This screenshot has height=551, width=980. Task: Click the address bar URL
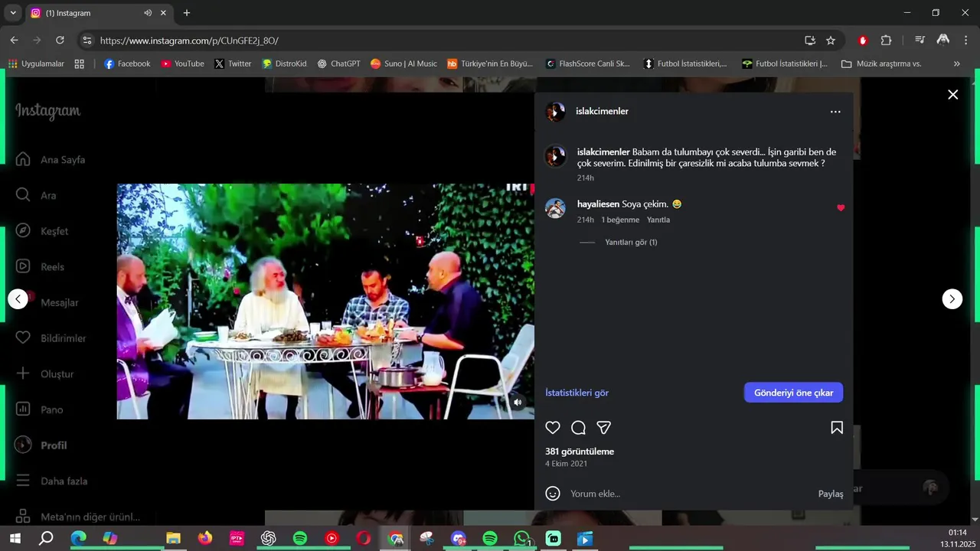pos(190,41)
